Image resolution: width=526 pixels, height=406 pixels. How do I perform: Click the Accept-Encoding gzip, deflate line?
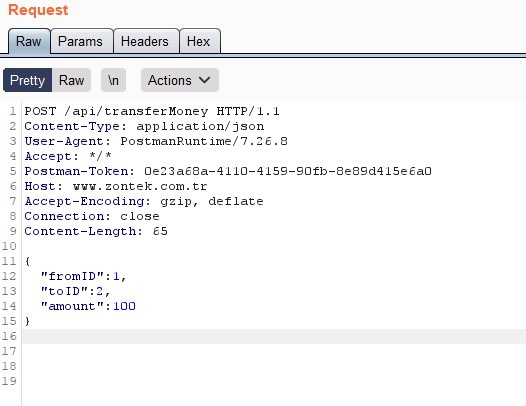coord(144,201)
